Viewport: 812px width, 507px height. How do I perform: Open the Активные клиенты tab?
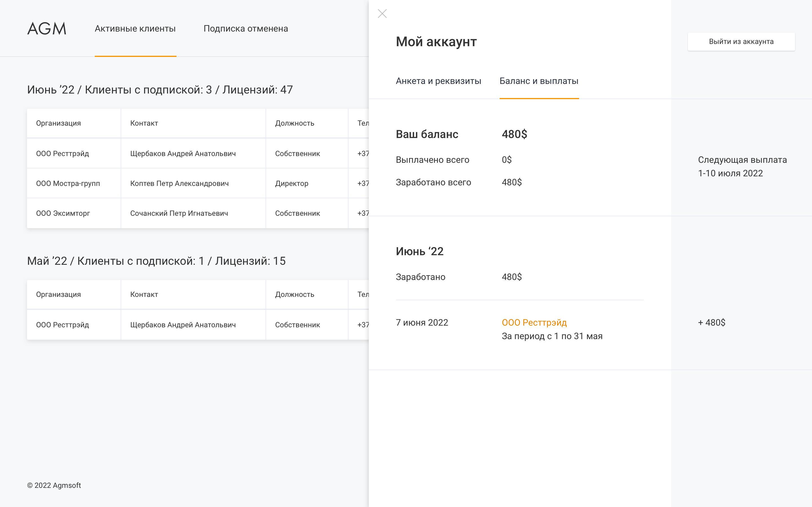[x=135, y=29]
